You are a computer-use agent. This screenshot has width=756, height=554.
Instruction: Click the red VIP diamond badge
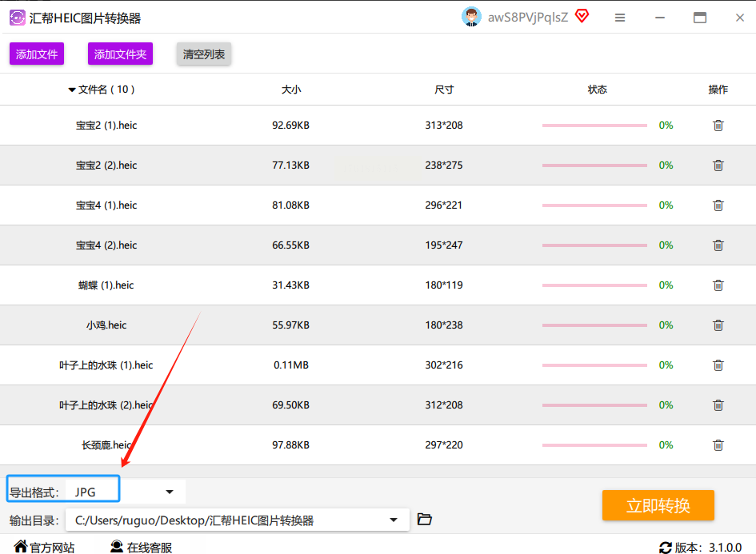tap(582, 16)
